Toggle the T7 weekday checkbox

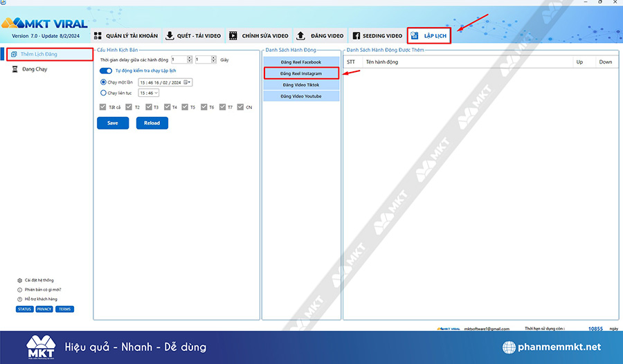click(222, 107)
